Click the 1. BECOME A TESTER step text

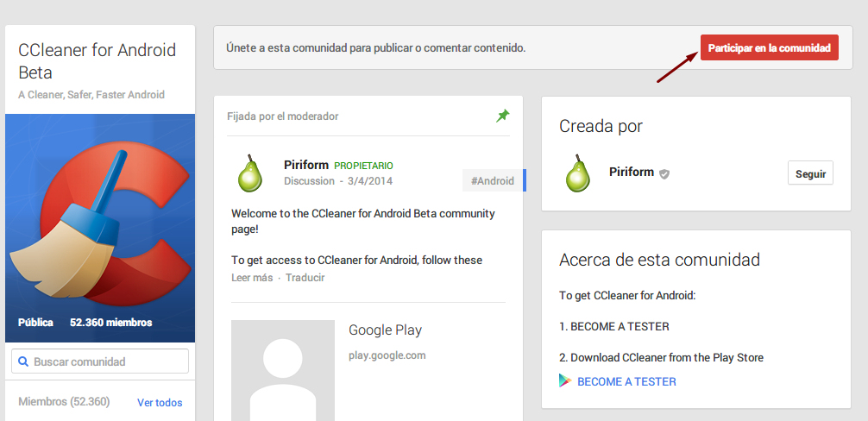(614, 326)
